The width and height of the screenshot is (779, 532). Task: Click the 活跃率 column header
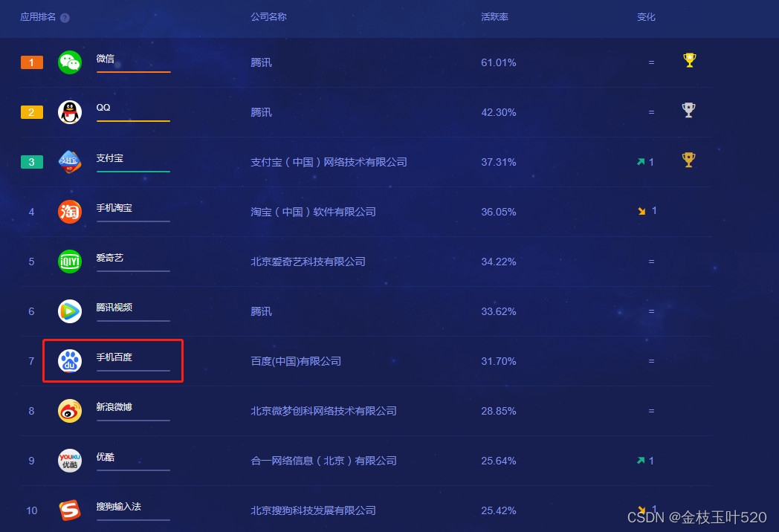pos(494,17)
